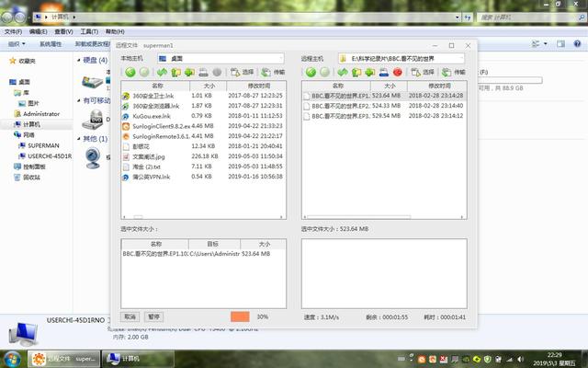This screenshot has height=368, width=588.
Task: Select SunloginRemote3.6.1 file row
Action: click(203, 136)
